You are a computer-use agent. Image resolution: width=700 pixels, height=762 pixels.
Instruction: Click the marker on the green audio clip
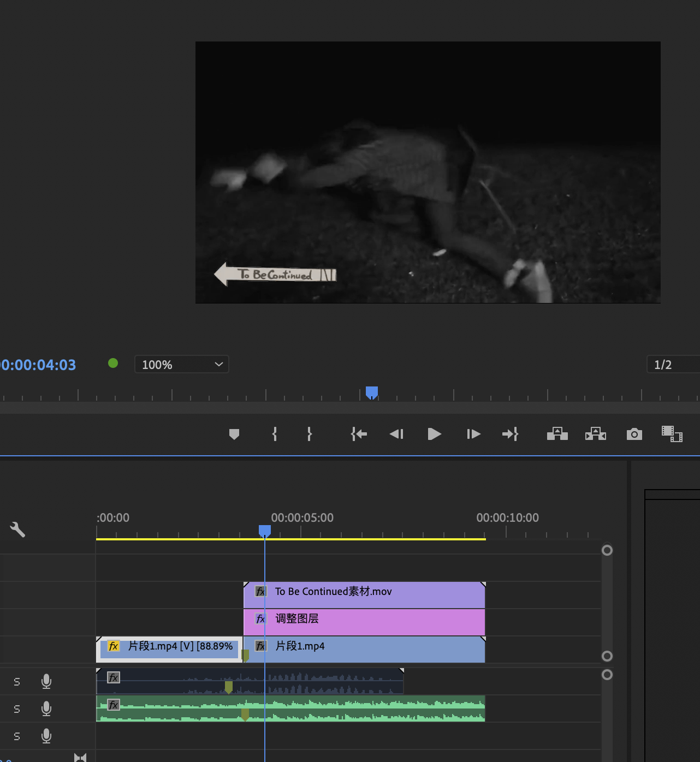(245, 714)
